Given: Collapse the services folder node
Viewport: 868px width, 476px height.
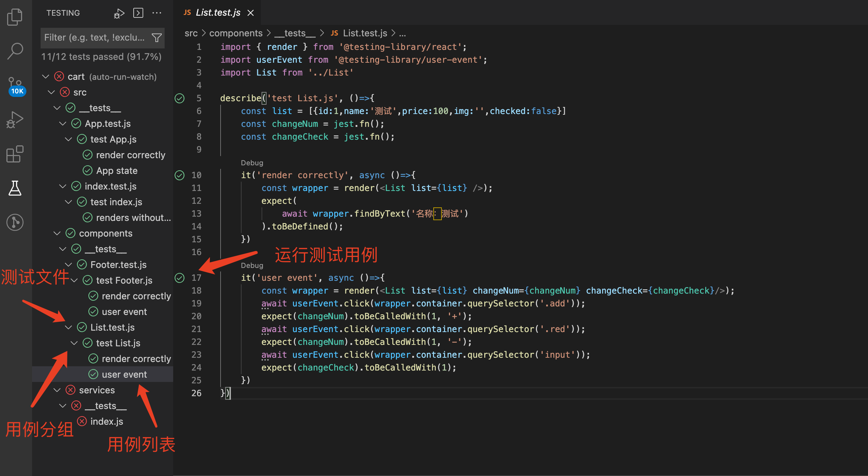Looking at the screenshot, I should [57, 390].
